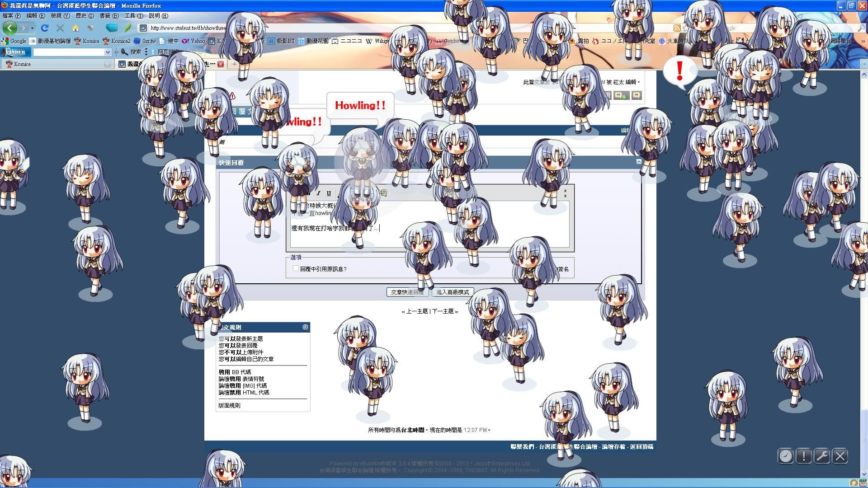Close the Komica tab
This screenshot has height=488, width=868.
click(x=107, y=64)
